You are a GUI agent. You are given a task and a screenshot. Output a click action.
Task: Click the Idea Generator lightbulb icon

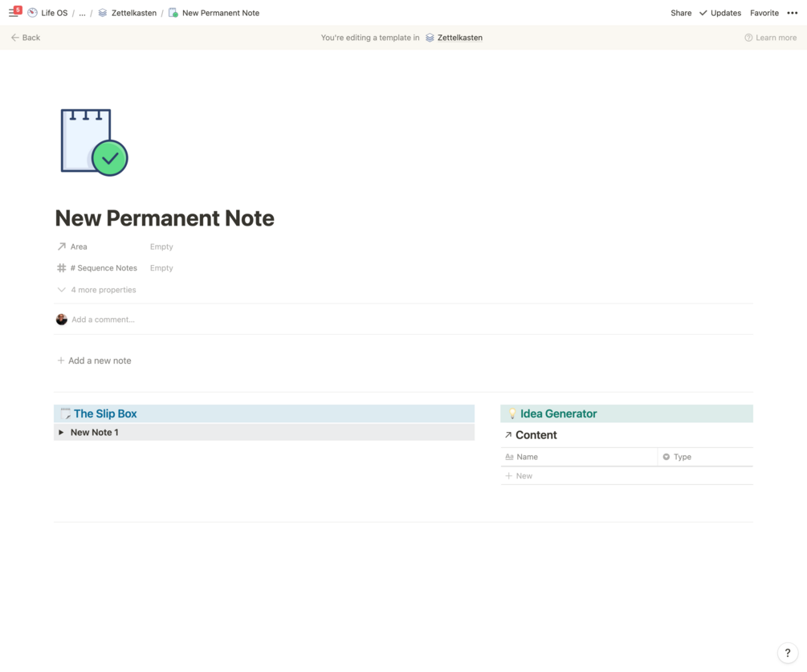tap(512, 413)
